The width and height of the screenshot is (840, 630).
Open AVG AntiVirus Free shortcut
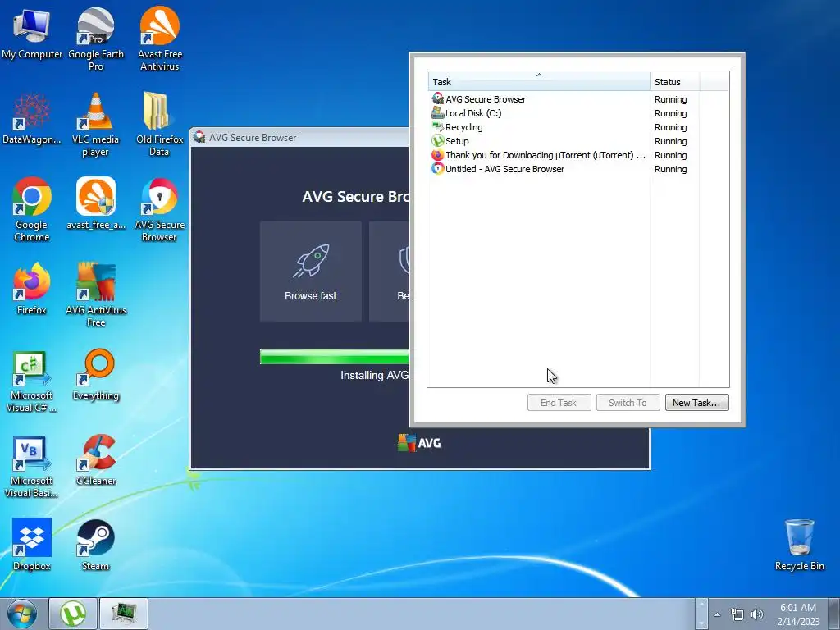[x=96, y=294]
